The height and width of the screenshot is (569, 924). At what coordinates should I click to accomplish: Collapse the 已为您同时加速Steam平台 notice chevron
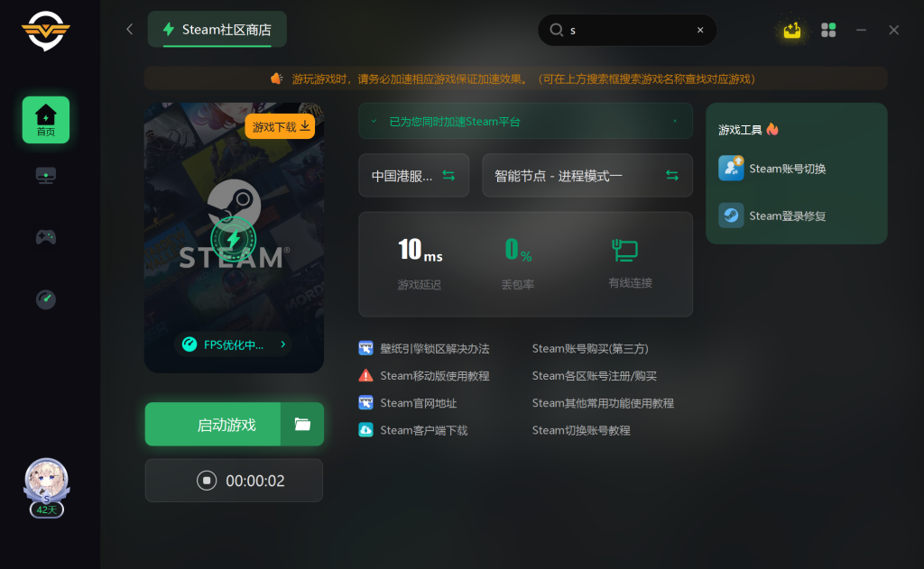[374, 122]
